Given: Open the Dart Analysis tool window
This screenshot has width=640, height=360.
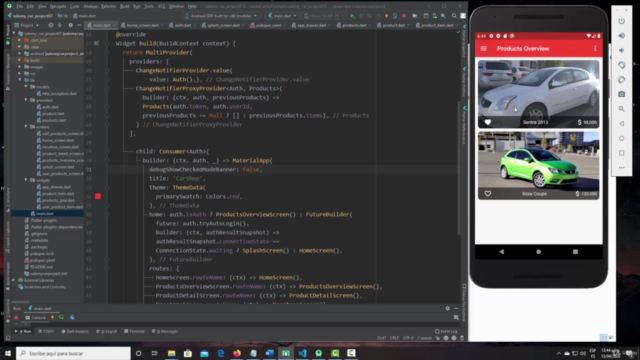Looking at the screenshot, I should point(75,331).
